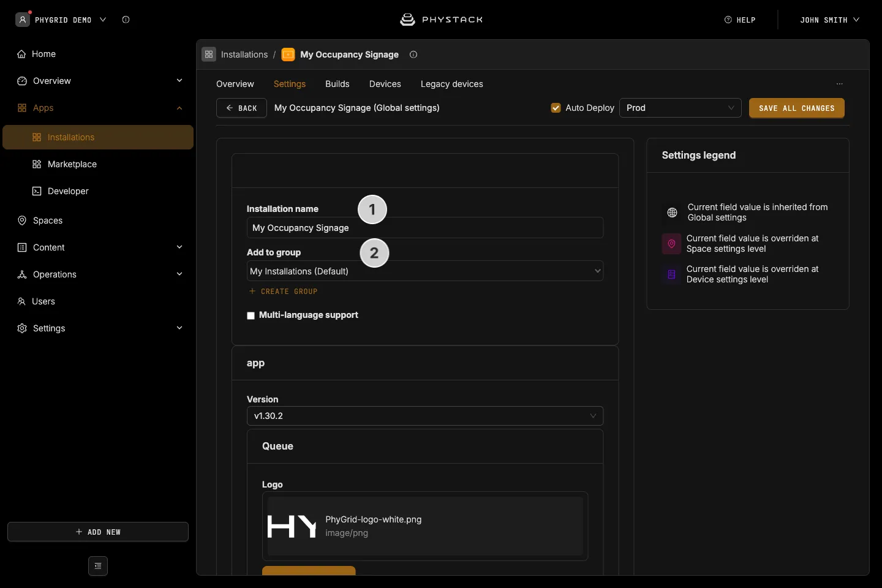Click the Installations grid icon in breadcrumb
Screen dimensions: 882x588
point(209,55)
